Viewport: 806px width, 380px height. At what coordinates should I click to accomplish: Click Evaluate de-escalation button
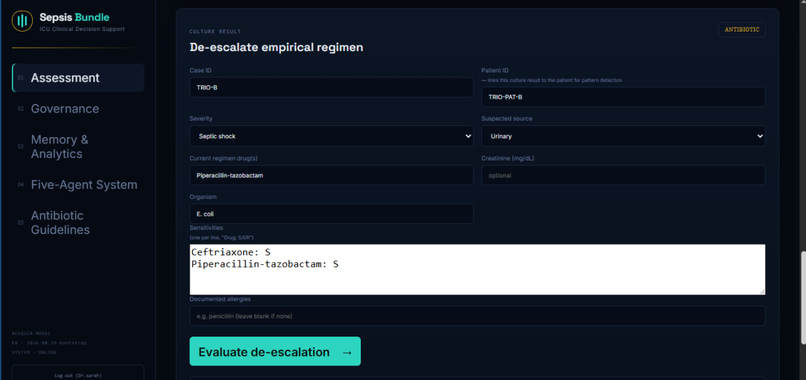275,352
